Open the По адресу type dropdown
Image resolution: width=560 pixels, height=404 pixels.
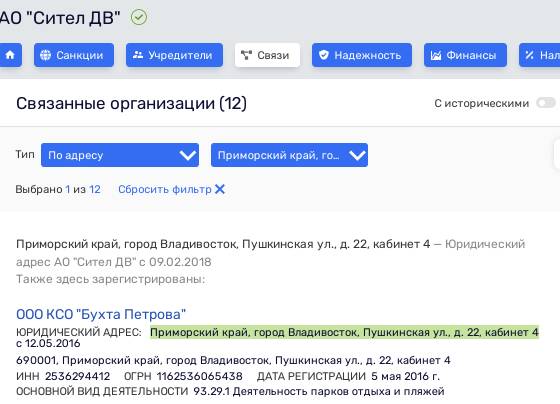(x=120, y=155)
